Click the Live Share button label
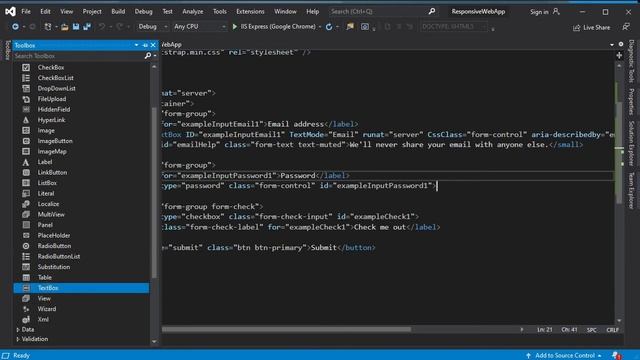The height and width of the screenshot is (360, 640). point(596,27)
